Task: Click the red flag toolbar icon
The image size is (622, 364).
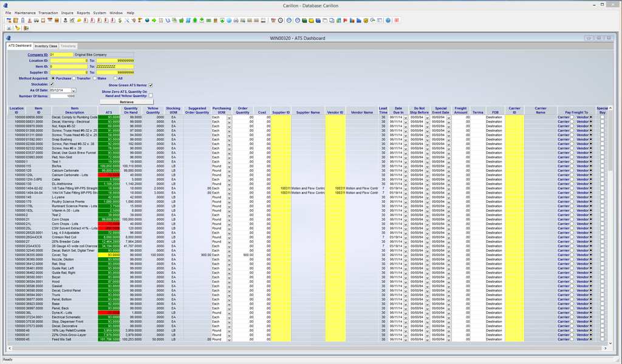Action: 345,21
